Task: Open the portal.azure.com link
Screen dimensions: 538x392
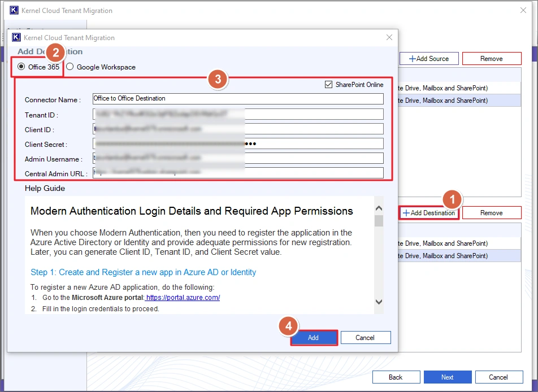Action: (183, 298)
